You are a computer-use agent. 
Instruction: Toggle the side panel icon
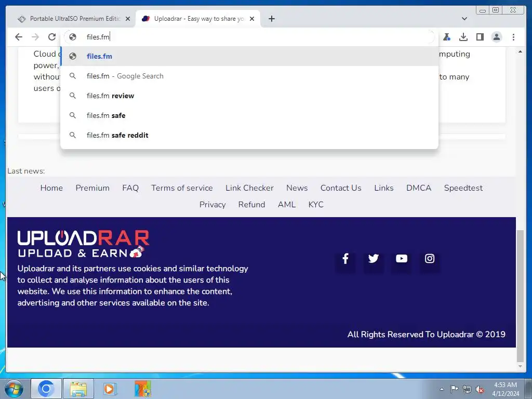480,37
